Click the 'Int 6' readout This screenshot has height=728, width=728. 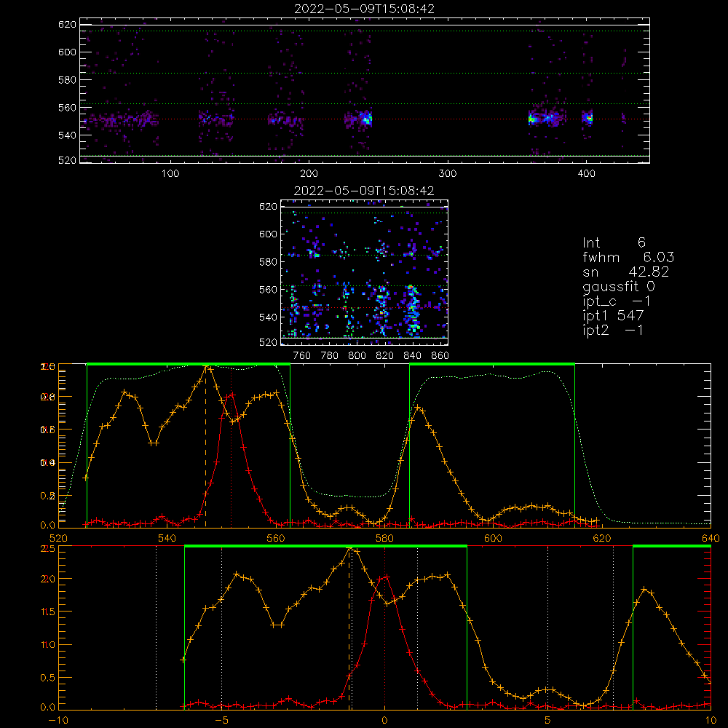click(x=614, y=242)
